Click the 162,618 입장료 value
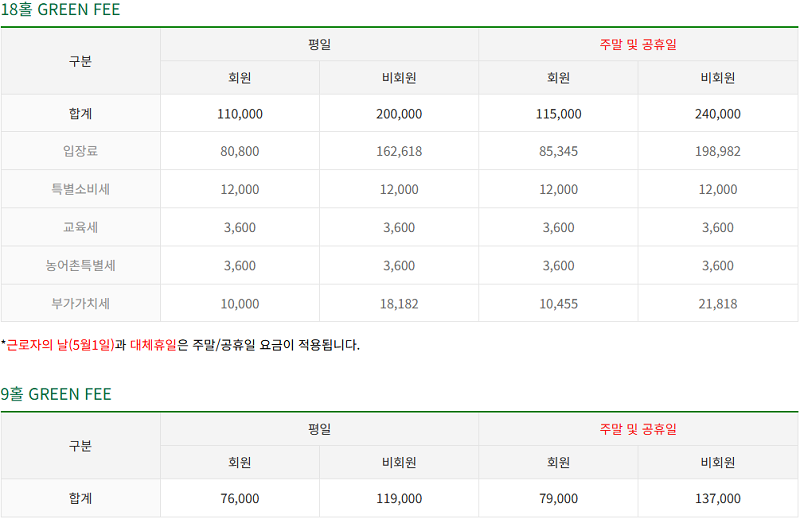 [400, 152]
